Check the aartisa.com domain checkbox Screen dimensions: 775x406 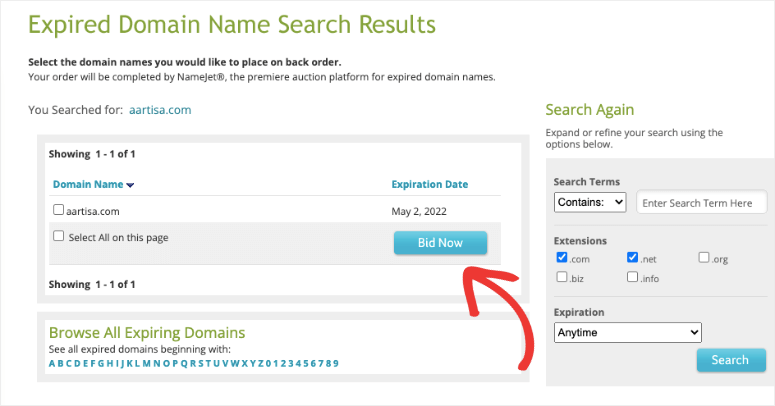pyautogui.click(x=58, y=210)
